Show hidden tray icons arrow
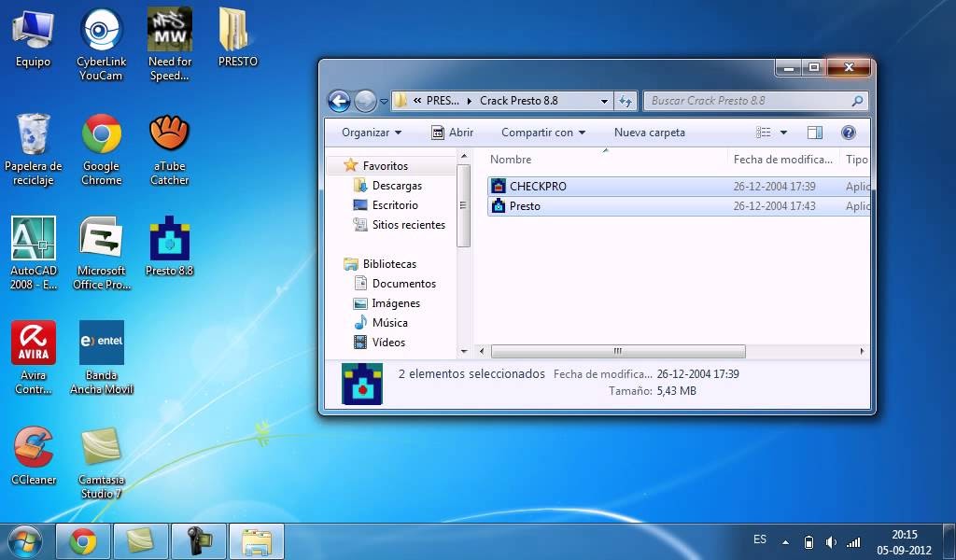Screen dimensions: 956x560 tap(785, 542)
